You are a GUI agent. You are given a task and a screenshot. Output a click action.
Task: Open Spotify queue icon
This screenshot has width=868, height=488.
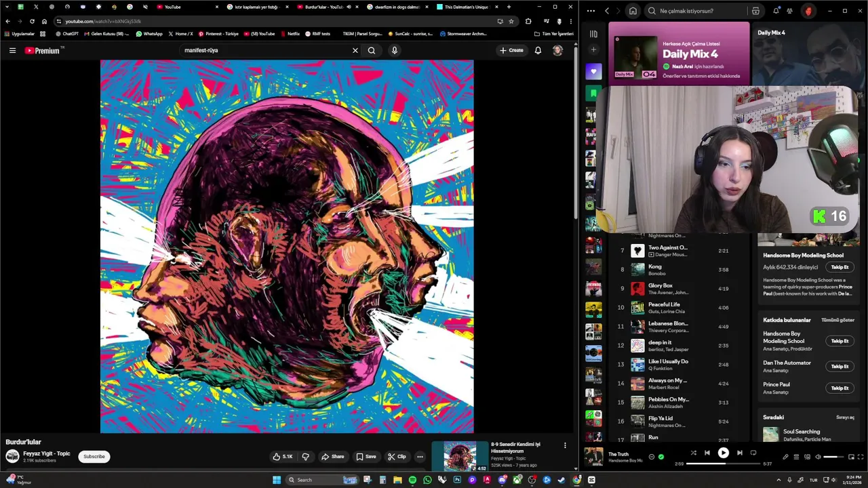point(796,457)
